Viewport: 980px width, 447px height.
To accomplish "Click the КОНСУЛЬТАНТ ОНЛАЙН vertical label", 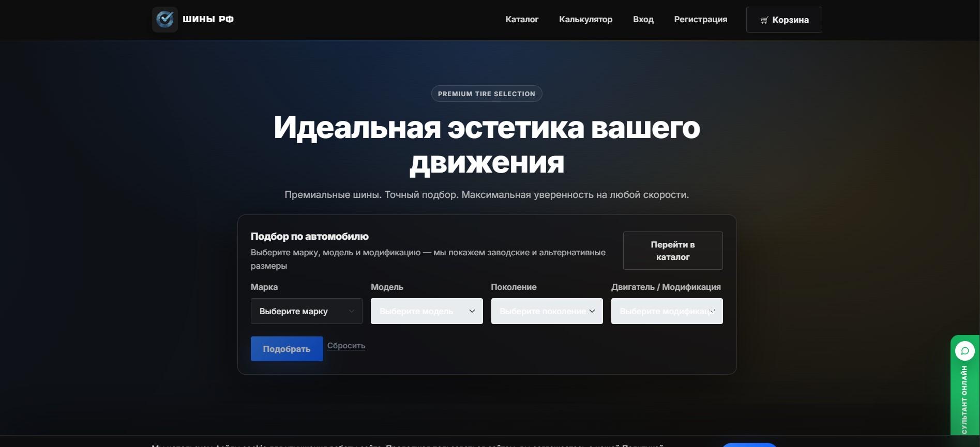I will pyautogui.click(x=964, y=399).
